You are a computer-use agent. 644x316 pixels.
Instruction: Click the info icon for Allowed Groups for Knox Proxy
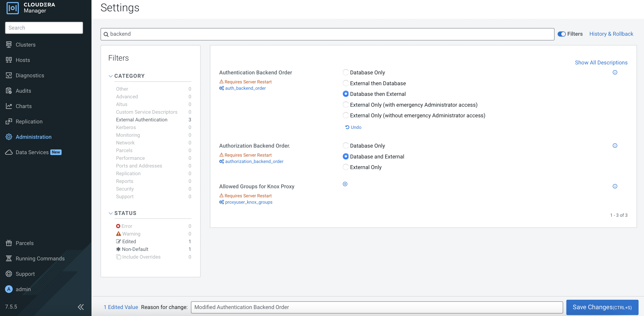[615, 186]
